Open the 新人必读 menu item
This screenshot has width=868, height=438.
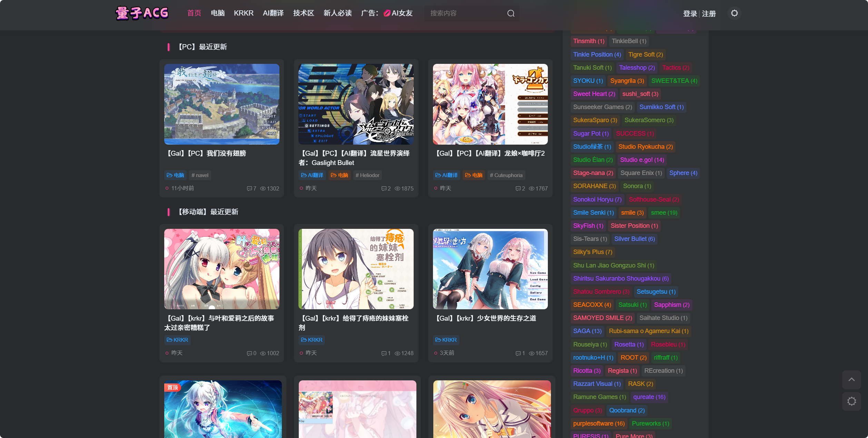coord(337,13)
